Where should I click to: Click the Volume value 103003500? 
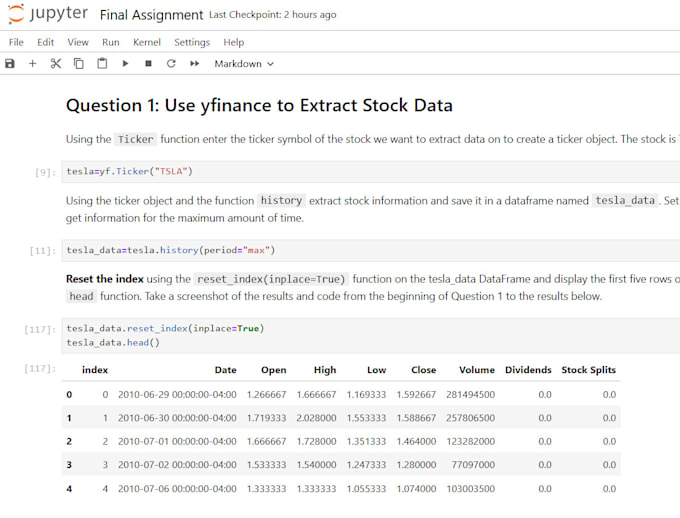click(471, 489)
